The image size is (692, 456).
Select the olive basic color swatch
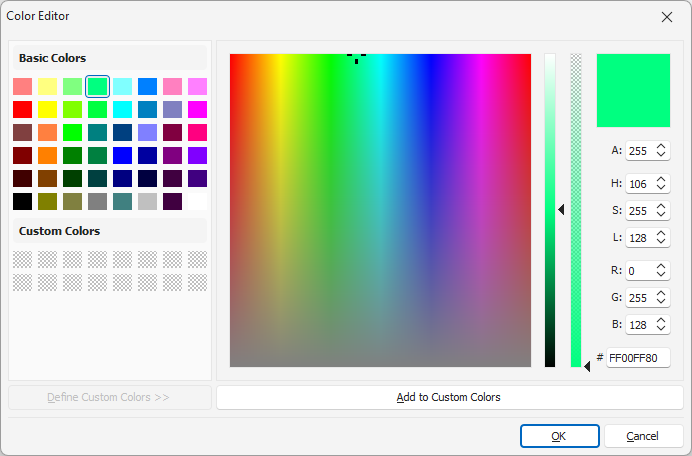click(47, 201)
